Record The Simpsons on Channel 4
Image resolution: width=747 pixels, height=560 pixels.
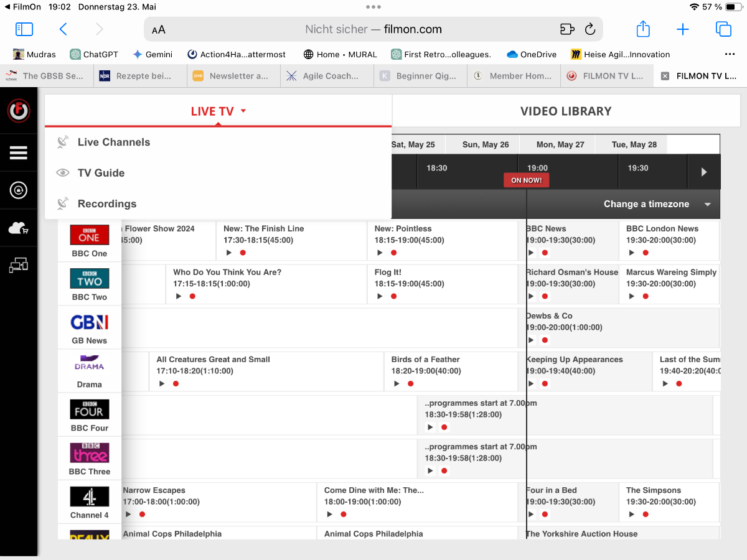click(646, 514)
